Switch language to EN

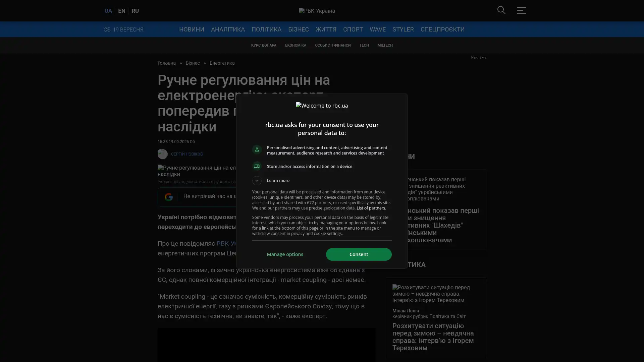point(122,11)
